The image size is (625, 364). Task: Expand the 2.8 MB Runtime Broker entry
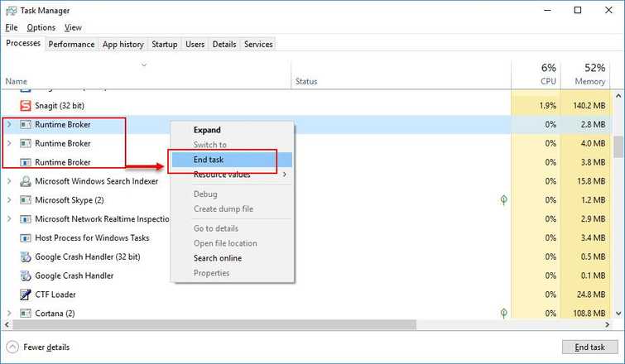[9, 124]
